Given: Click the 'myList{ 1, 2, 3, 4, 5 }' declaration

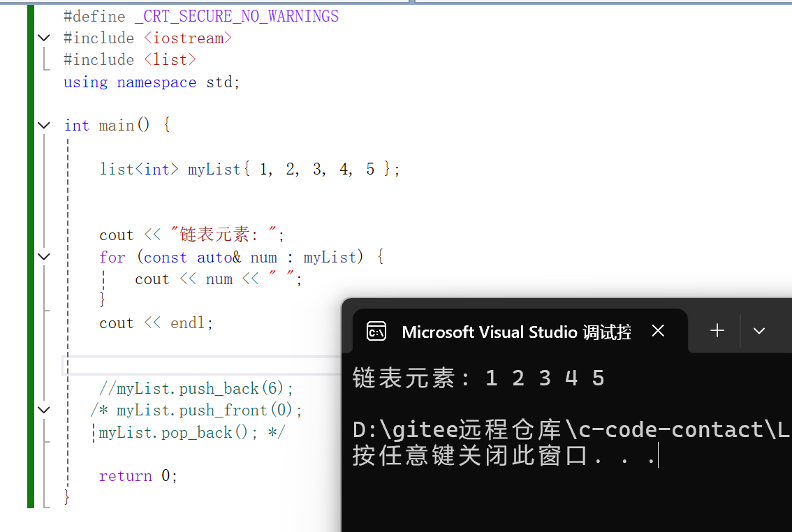Looking at the screenshot, I should 288,169.
